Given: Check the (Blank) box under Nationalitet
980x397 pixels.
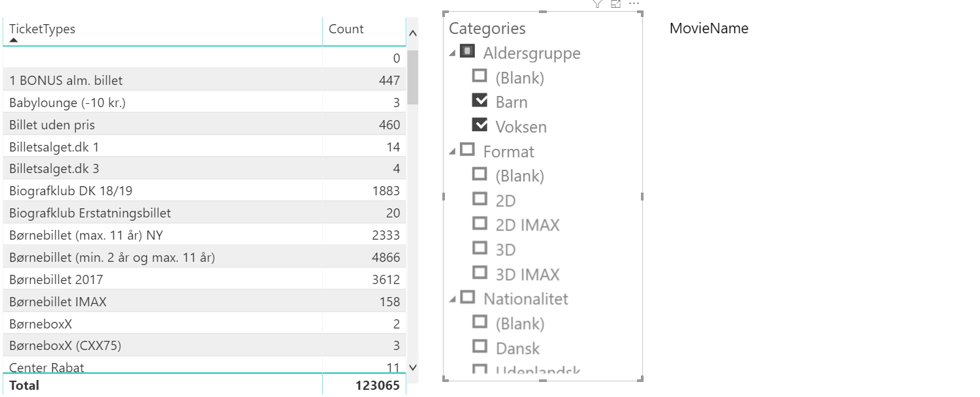Looking at the screenshot, I should pyautogui.click(x=480, y=321).
